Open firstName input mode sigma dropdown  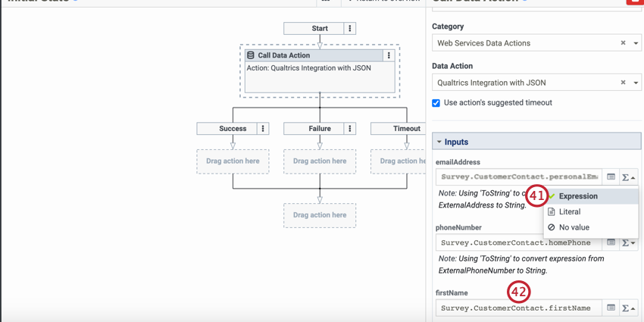(x=628, y=308)
